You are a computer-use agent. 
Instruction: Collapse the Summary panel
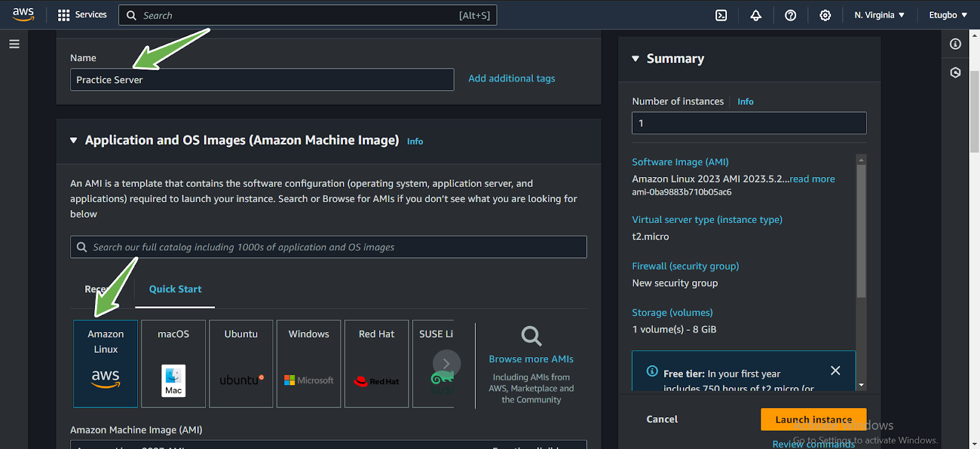pos(636,59)
